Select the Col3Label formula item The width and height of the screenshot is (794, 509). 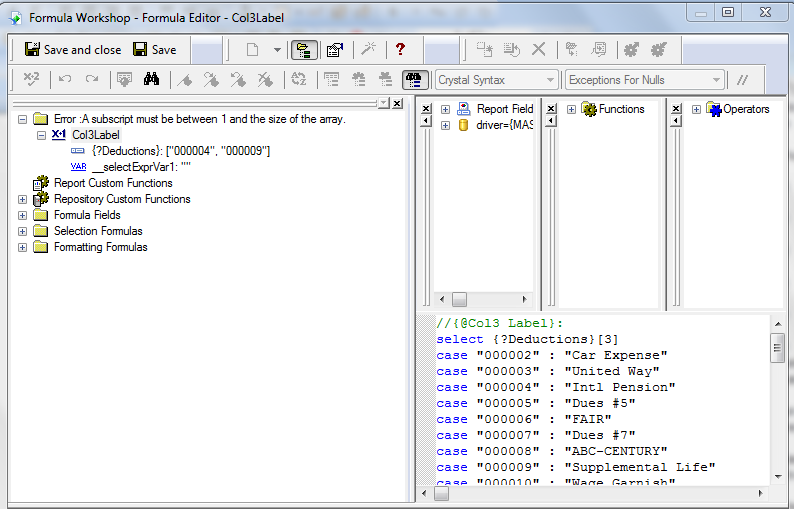(x=96, y=135)
